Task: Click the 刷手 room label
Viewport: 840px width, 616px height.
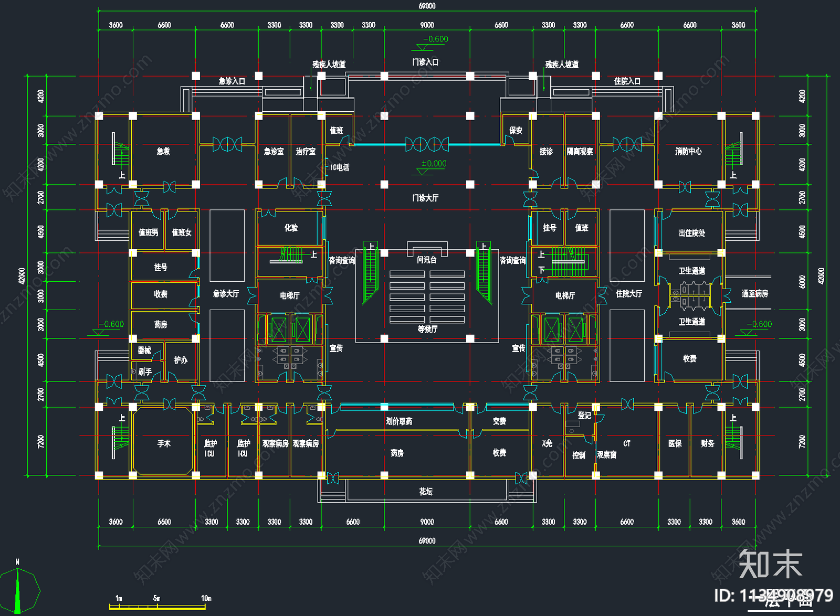Action: (x=145, y=371)
